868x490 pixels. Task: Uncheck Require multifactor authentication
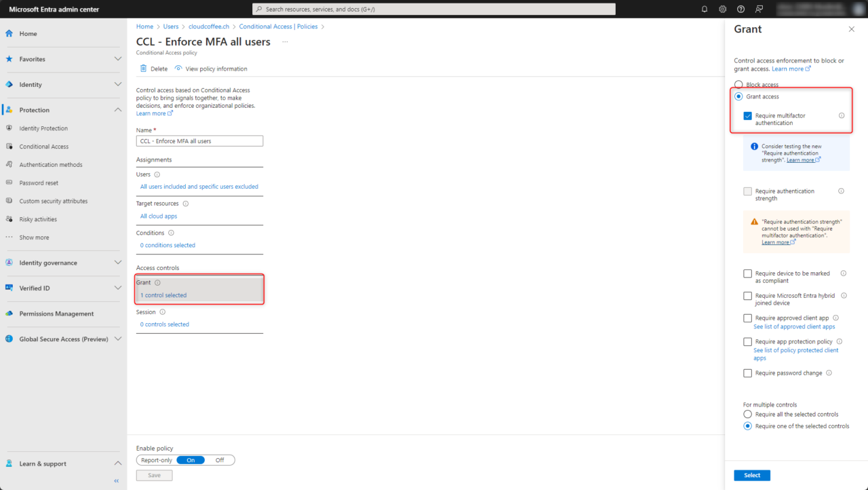pyautogui.click(x=747, y=115)
